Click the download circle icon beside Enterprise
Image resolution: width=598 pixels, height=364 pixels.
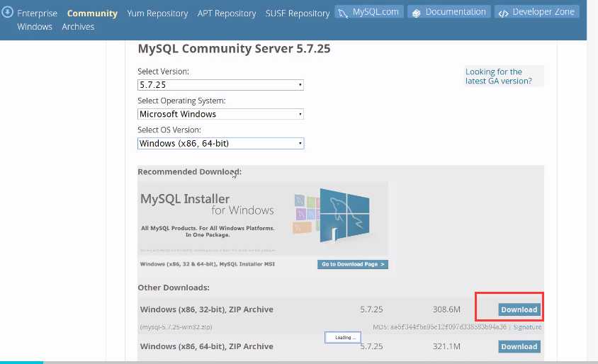7,12
